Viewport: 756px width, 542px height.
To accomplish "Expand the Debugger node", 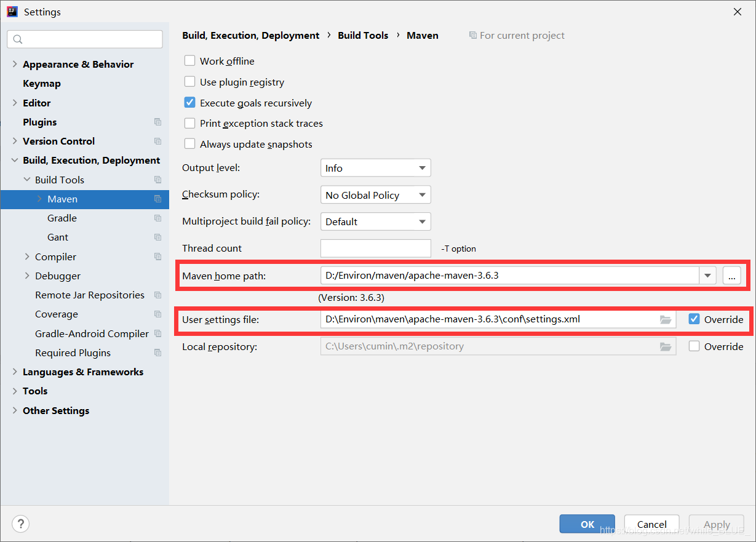I will [27, 276].
